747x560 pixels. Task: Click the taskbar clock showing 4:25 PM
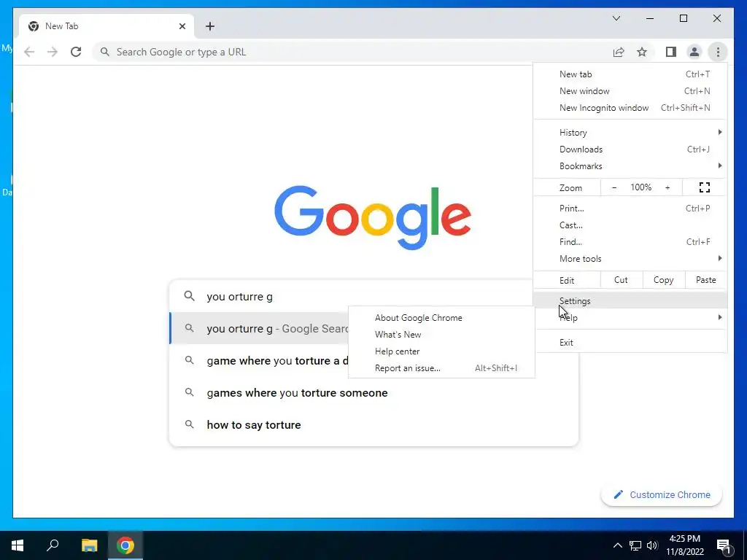pyautogui.click(x=684, y=545)
